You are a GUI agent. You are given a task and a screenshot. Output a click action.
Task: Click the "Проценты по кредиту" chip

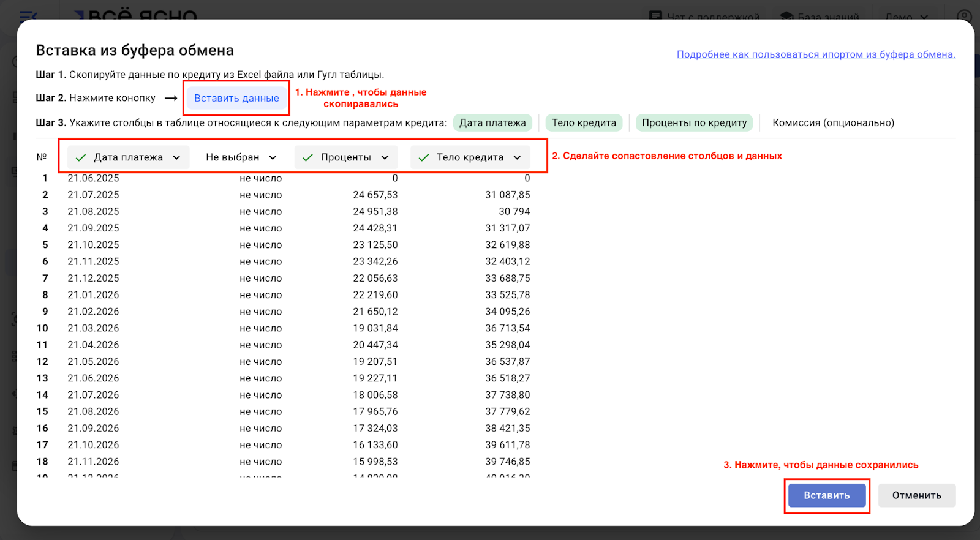pos(694,122)
